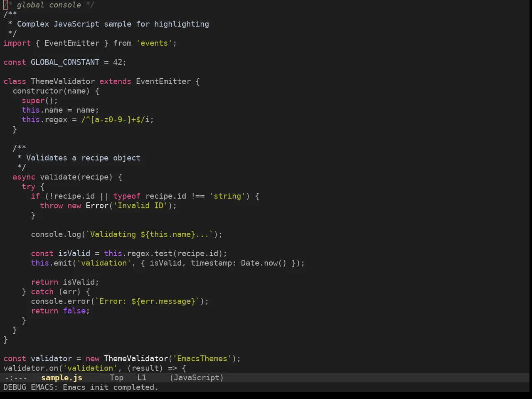Click the 'timestamp:' property key
Image resolution: width=532 pixels, height=399 pixels.
coord(214,263)
